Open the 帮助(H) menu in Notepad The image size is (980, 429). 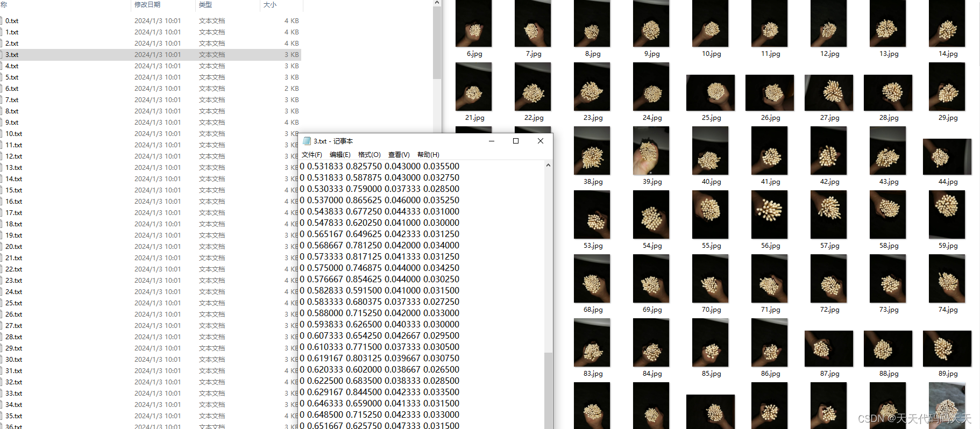click(428, 155)
